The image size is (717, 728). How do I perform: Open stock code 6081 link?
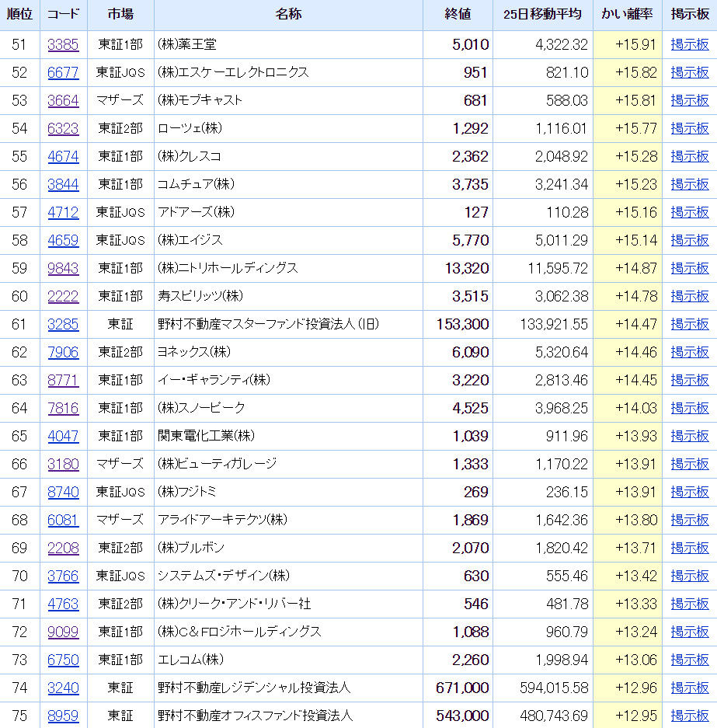point(63,520)
